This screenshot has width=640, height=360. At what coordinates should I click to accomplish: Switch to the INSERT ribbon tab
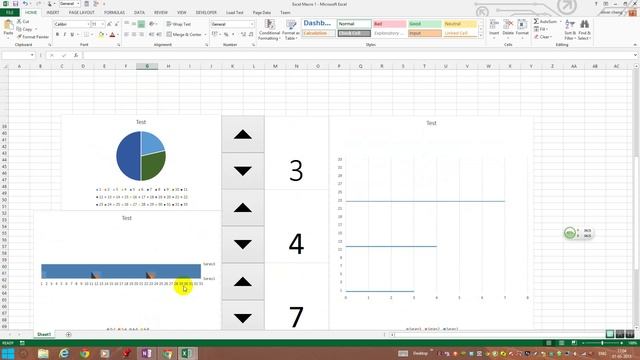coord(53,13)
